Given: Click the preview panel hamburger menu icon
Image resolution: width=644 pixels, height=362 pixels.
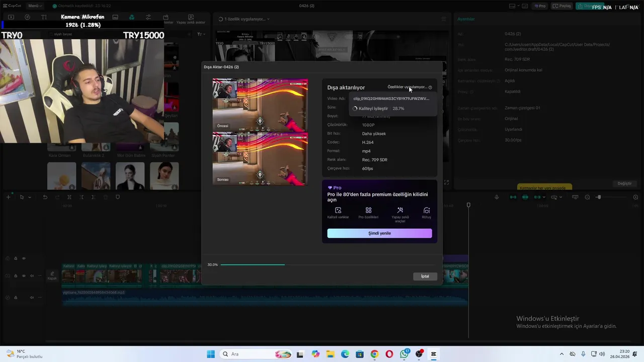Looking at the screenshot, I should (444, 19).
